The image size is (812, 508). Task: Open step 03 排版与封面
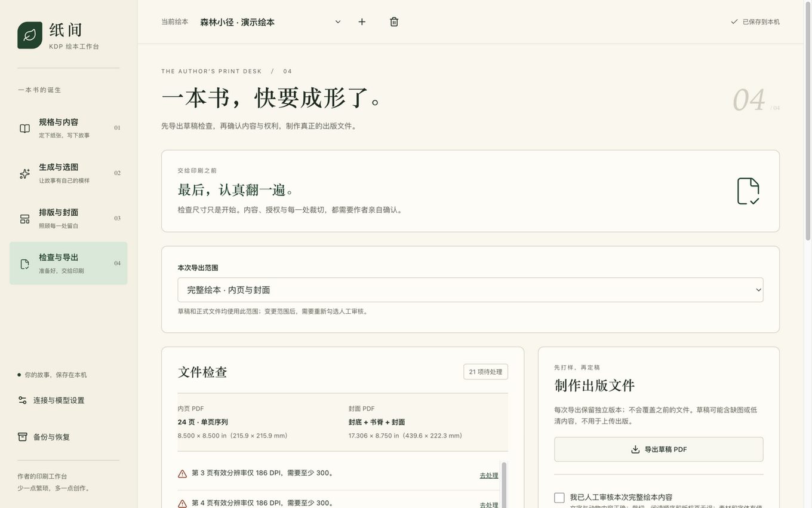point(69,218)
